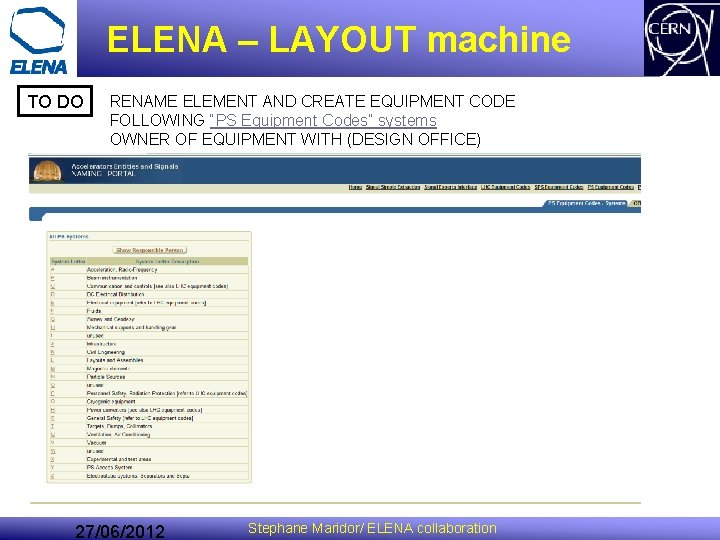720x540 pixels.
Task: Open the "PS Equipment Codes" systems hyperlink
Action: (323, 120)
